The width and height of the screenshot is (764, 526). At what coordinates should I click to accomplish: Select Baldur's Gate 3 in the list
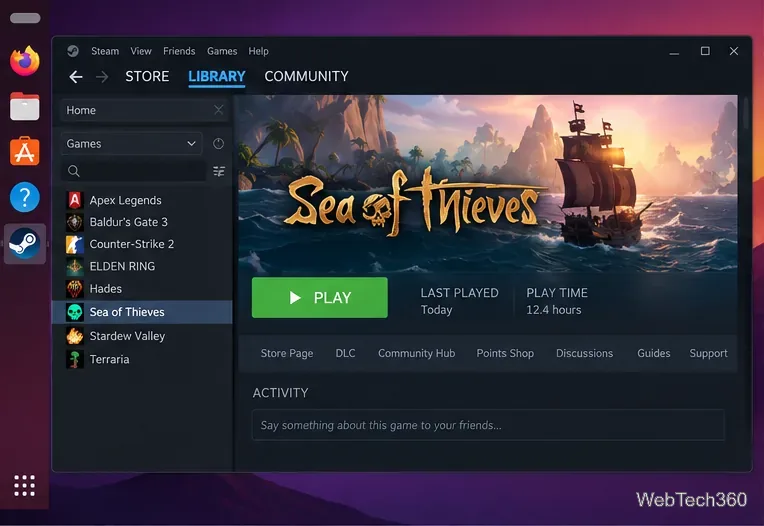pyautogui.click(x=142, y=222)
